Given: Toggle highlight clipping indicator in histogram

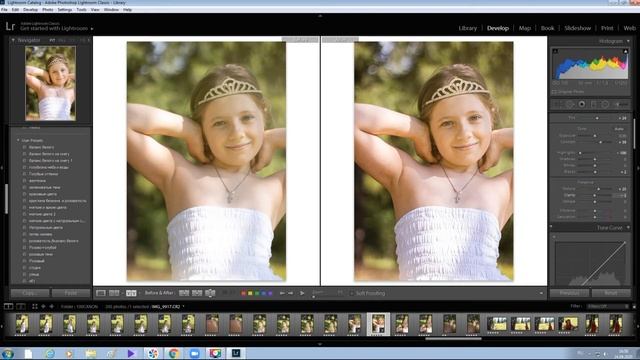Looking at the screenshot, I should [x=625, y=51].
